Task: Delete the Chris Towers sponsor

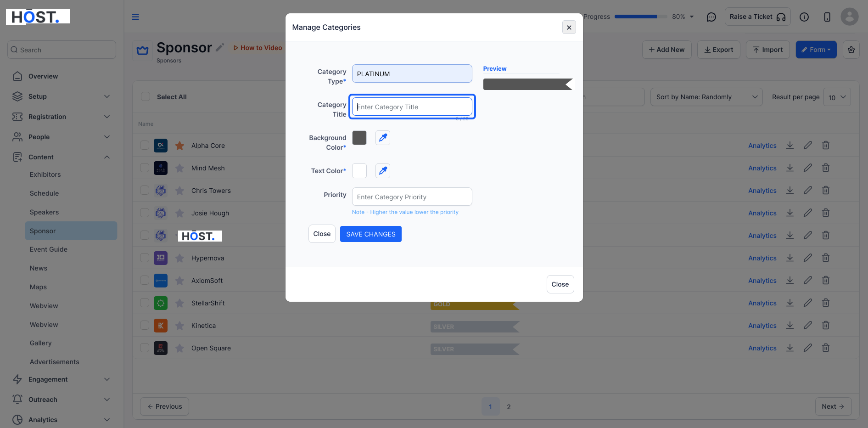Action: 826,191
